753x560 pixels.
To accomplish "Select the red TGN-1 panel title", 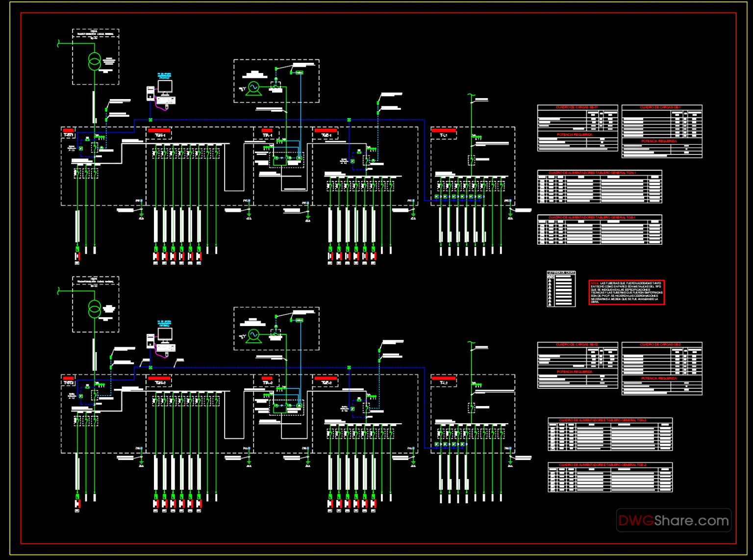I will (159, 131).
